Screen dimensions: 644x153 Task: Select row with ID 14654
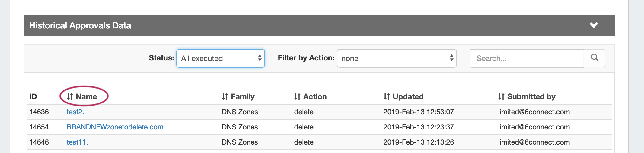(39, 127)
